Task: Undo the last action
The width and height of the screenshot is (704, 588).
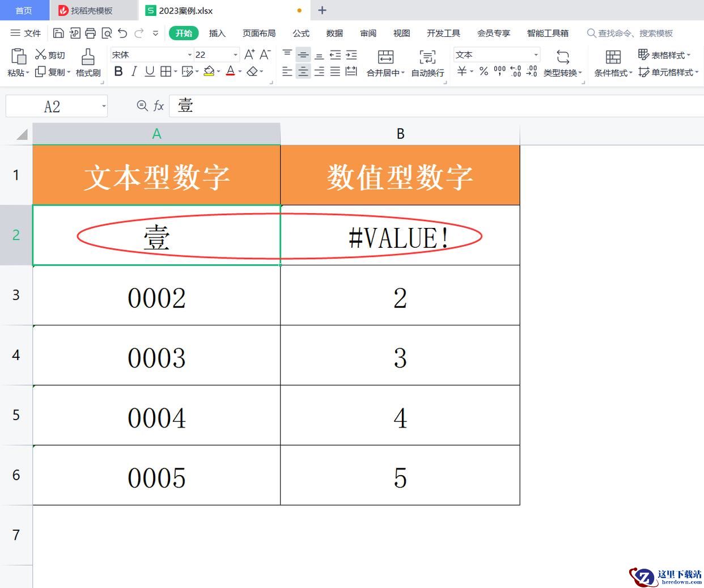Action: point(122,33)
